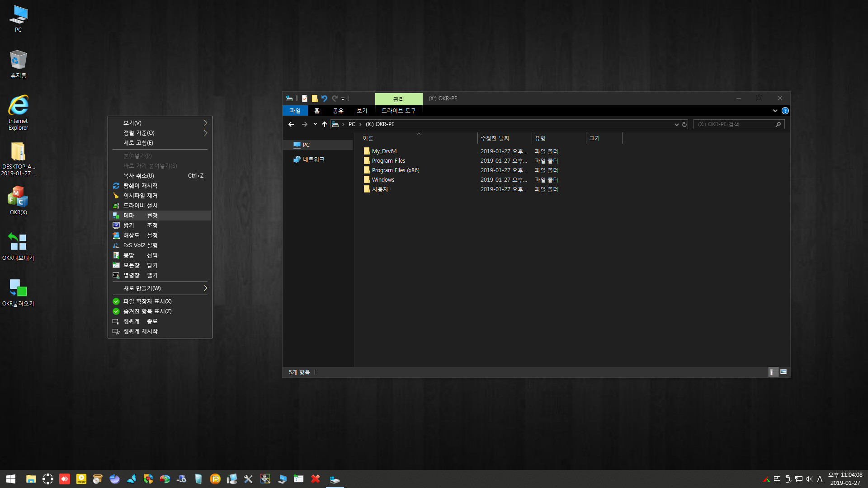Go up one folder level
Image resolution: width=868 pixels, height=488 pixels.
(324, 124)
